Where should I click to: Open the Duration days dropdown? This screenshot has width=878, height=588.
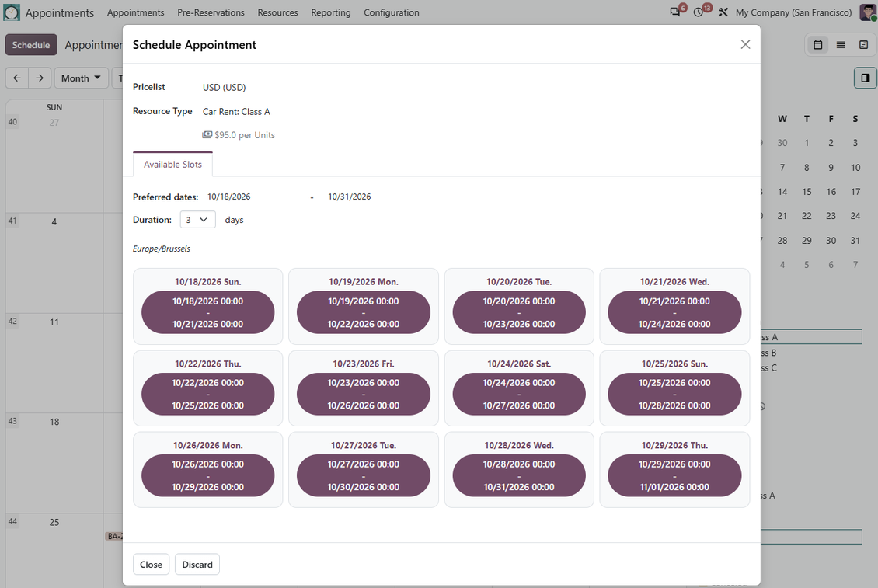[x=197, y=220]
